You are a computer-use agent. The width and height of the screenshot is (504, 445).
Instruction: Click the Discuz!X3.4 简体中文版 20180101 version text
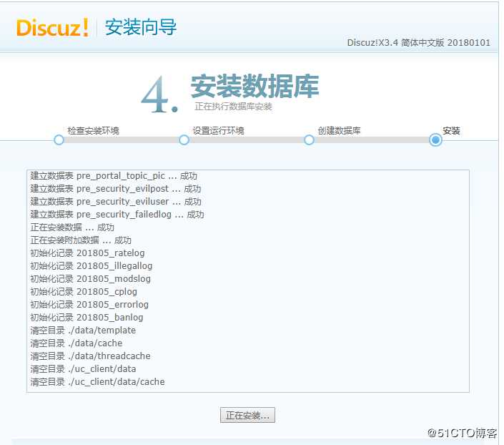[419, 42]
